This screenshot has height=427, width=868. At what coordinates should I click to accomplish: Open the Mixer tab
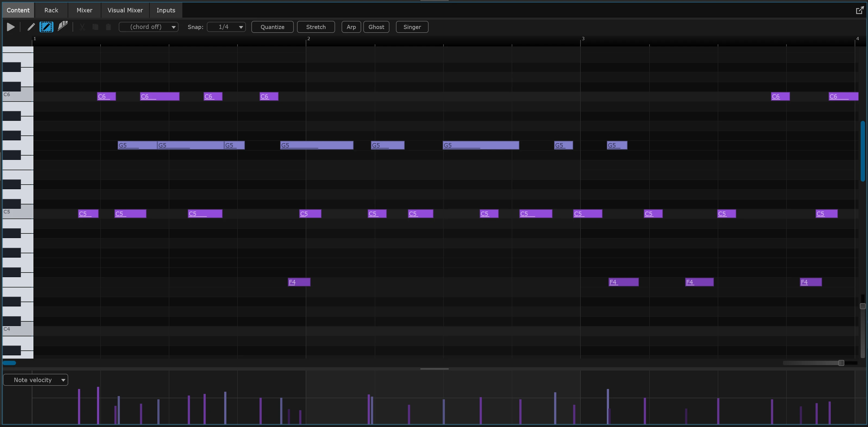coord(84,10)
